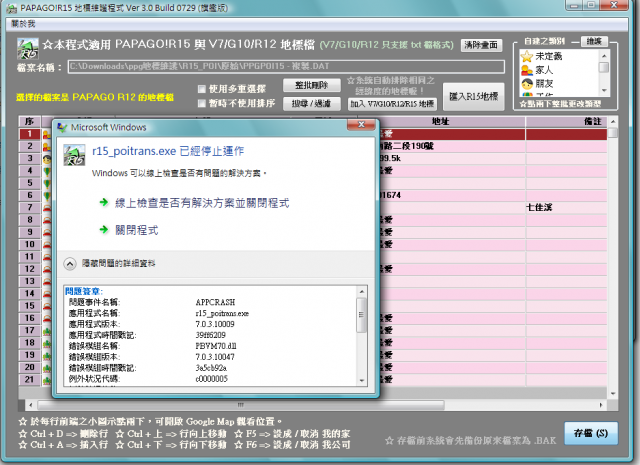Open the 關於我 menu
The image size is (640, 465).
[x=23, y=24]
